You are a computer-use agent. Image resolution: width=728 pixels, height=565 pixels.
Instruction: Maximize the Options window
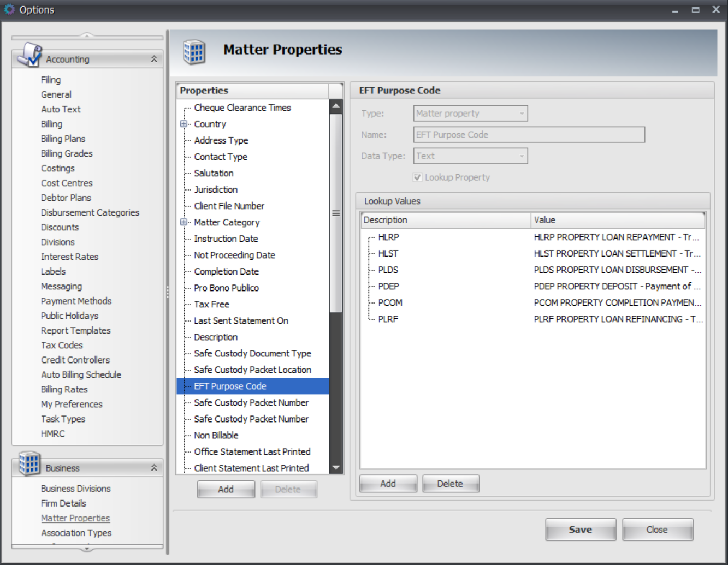click(x=695, y=10)
